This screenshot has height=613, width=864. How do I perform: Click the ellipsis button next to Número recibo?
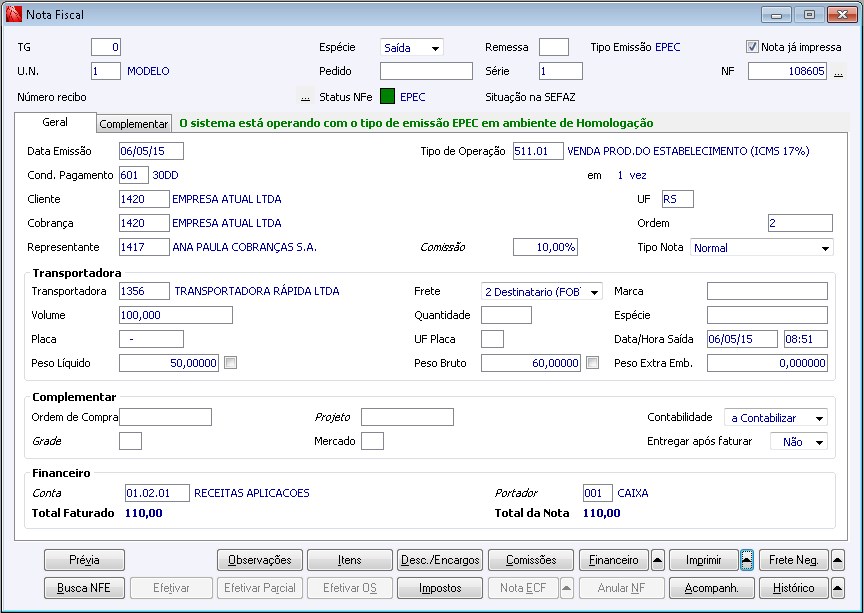coord(305,97)
